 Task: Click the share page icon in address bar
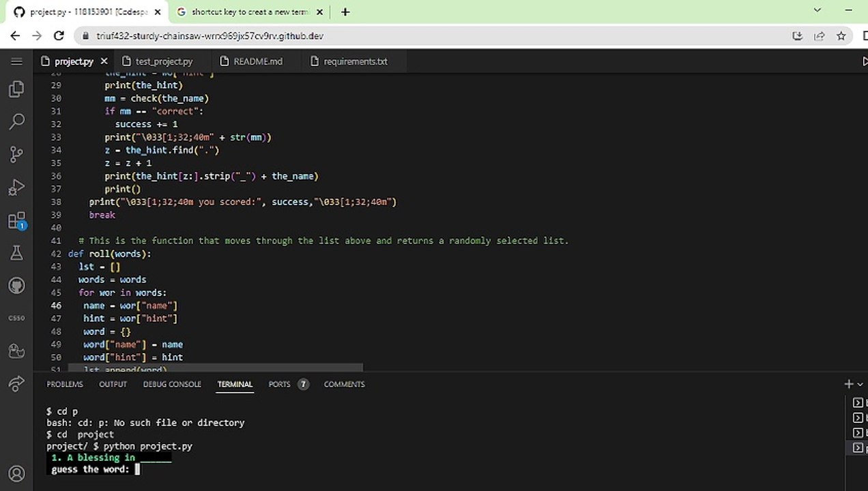click(x=819, y=36)
